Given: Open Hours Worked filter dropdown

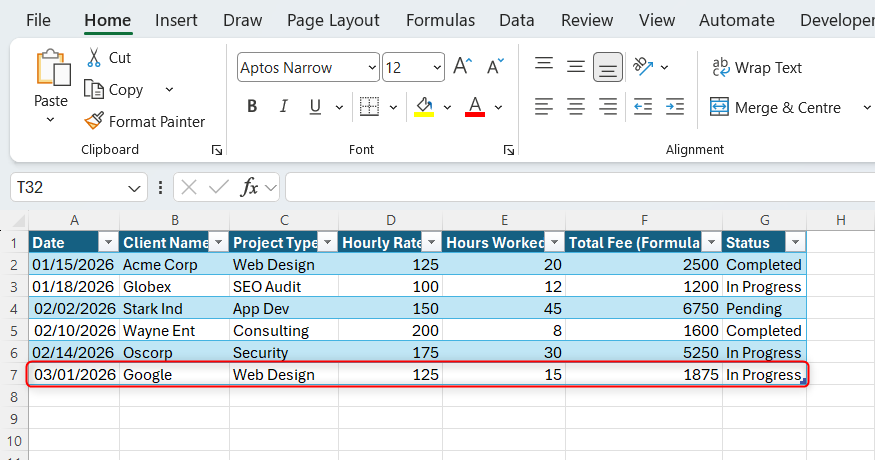Looking at the screenshot, I should point(554,242).
